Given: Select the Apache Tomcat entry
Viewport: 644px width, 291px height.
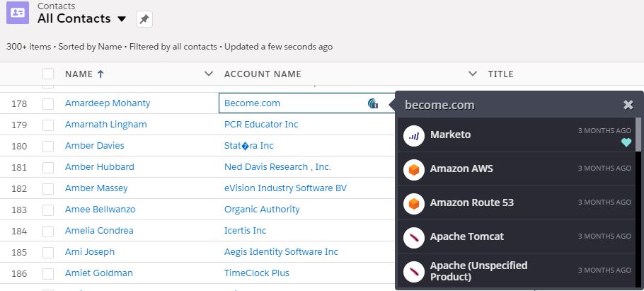Looking at the screenshot, I should pos(516,236).
